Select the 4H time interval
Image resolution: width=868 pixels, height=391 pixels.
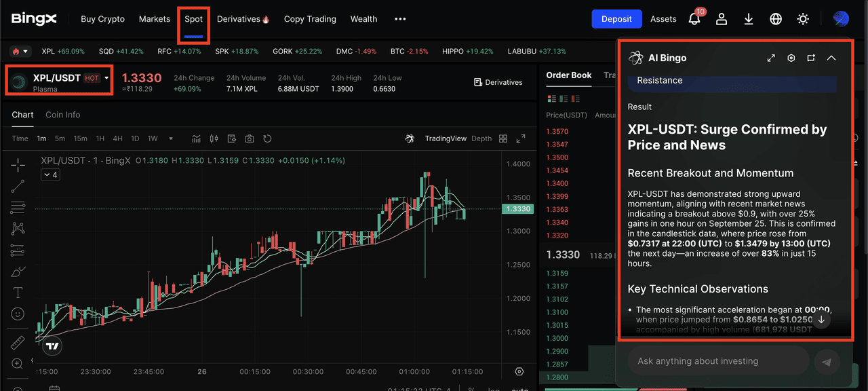coord(117,138)
